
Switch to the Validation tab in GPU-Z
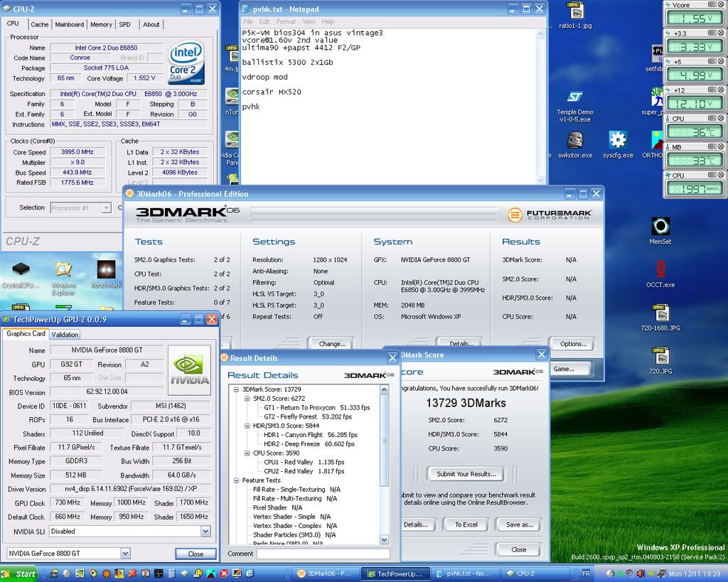pos(65,334)
